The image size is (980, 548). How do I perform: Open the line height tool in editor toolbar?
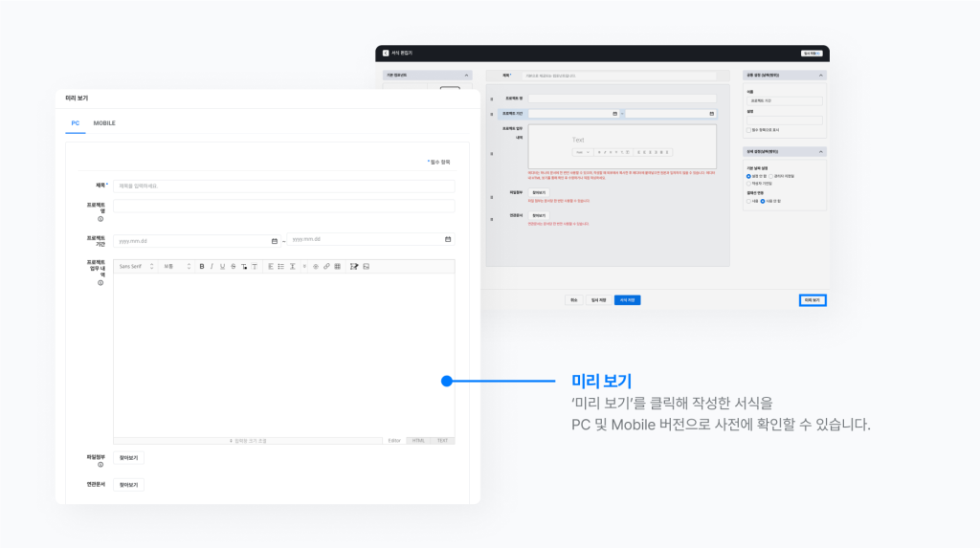pos(292,267)
